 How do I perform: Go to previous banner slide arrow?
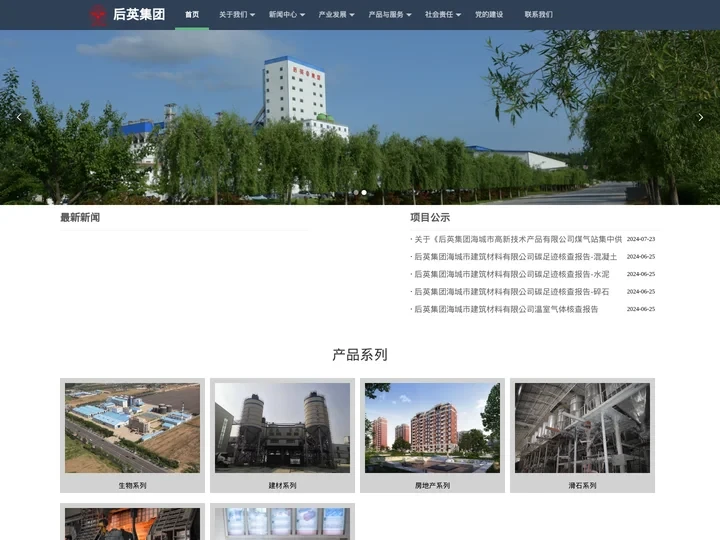[x=19, y=118]
